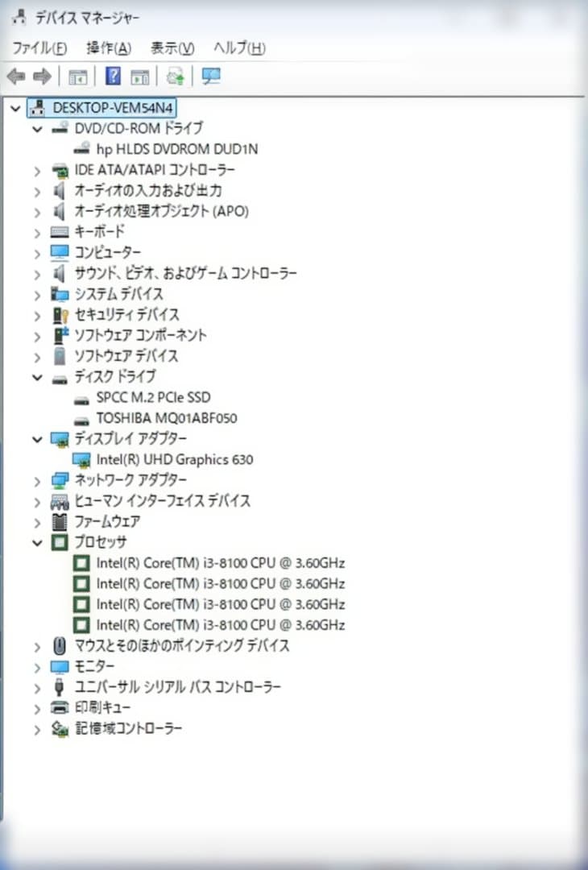
Task: Open the ファイル(F) menu
Action: pos(40,48)
